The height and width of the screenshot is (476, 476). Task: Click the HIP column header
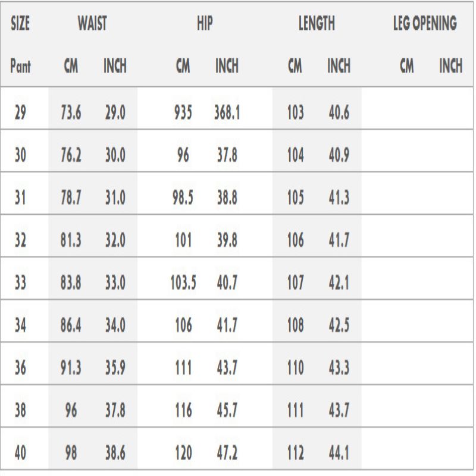[205, 24]
